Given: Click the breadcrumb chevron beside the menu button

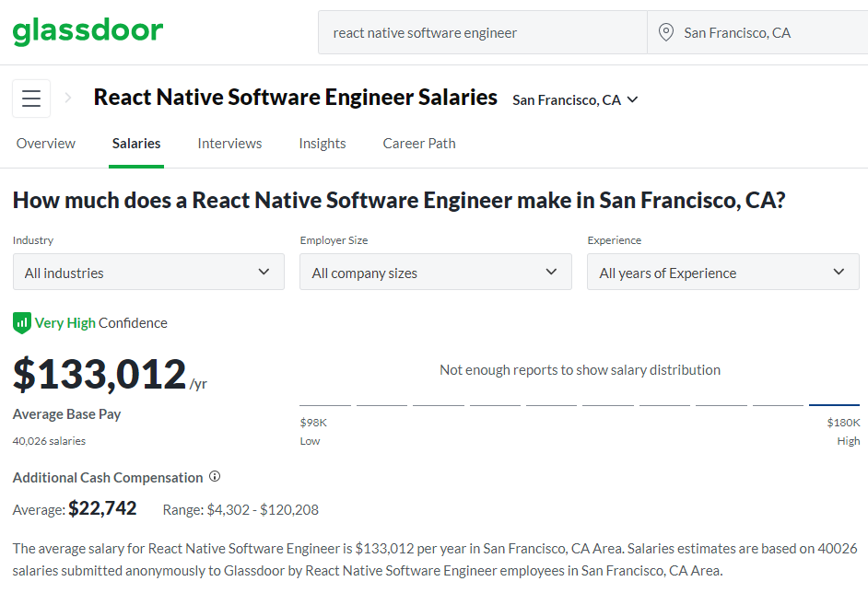Looking at the screenshot, I should (68, 98).
